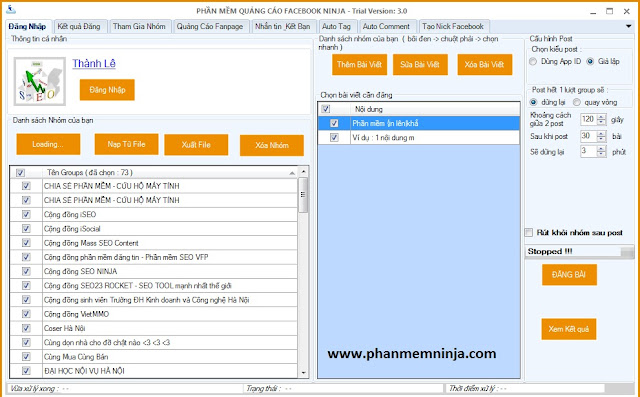Viewport: 640px width, 397px height.
Task: Toggle checkbox for Cộng đồng Mass SEO Content
Action: (26, 243)
